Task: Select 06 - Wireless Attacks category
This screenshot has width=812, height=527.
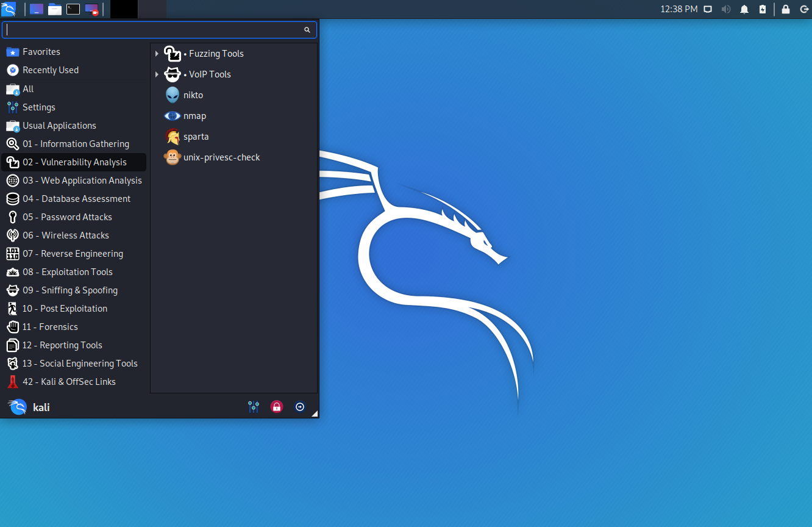Action: (x=74, y=235)
